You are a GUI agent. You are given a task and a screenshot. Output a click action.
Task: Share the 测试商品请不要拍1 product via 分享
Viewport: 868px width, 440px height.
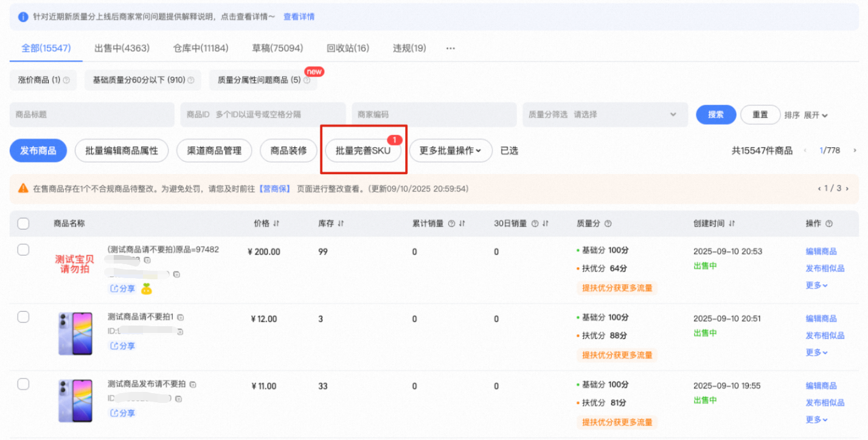(122, 346)
